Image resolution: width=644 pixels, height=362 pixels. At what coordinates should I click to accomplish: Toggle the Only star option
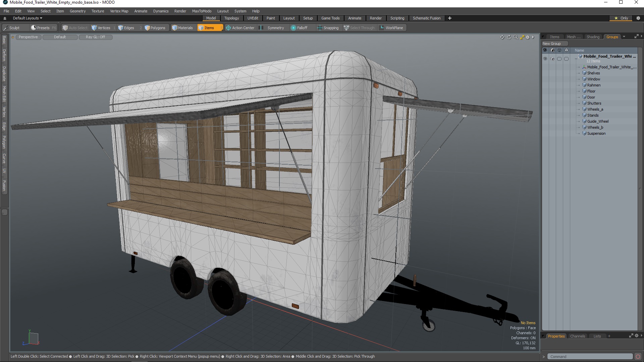tap(621, 18)
